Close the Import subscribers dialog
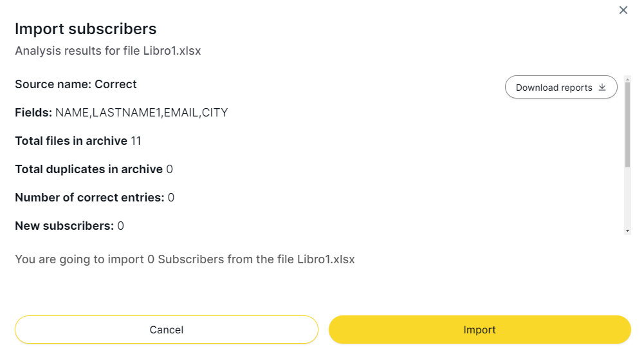The image size is (644, 354). coord(623,10)
